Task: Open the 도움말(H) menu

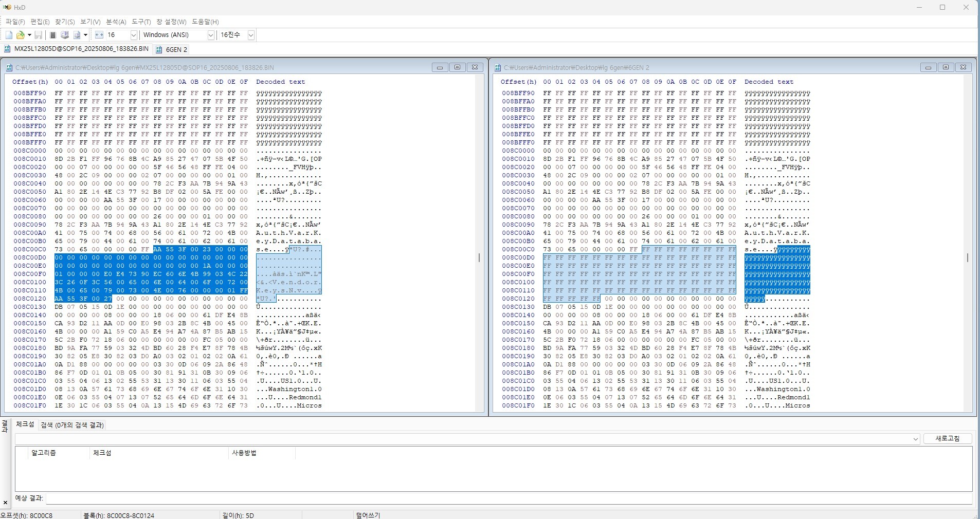Action: coord(205,22)
